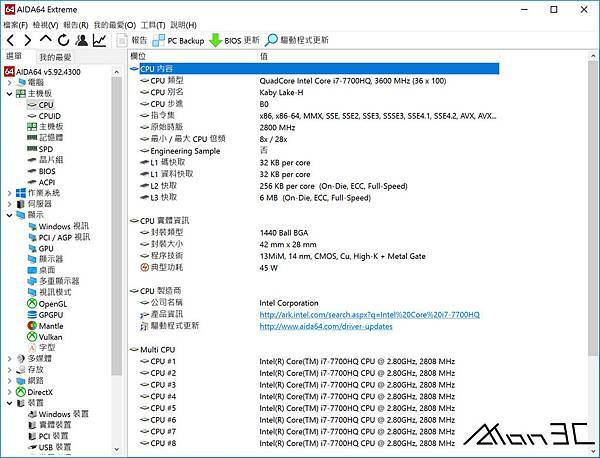The height and width of the screenshot is (458, 600).
Task: Select the 多重顯示器 tree item
Action: click(x=54, y=281)
